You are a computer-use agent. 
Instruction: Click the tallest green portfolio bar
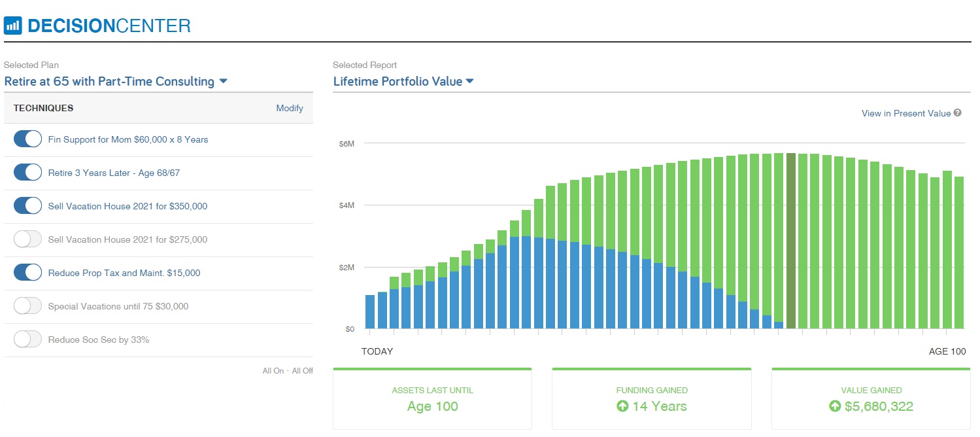click(779, 242)
